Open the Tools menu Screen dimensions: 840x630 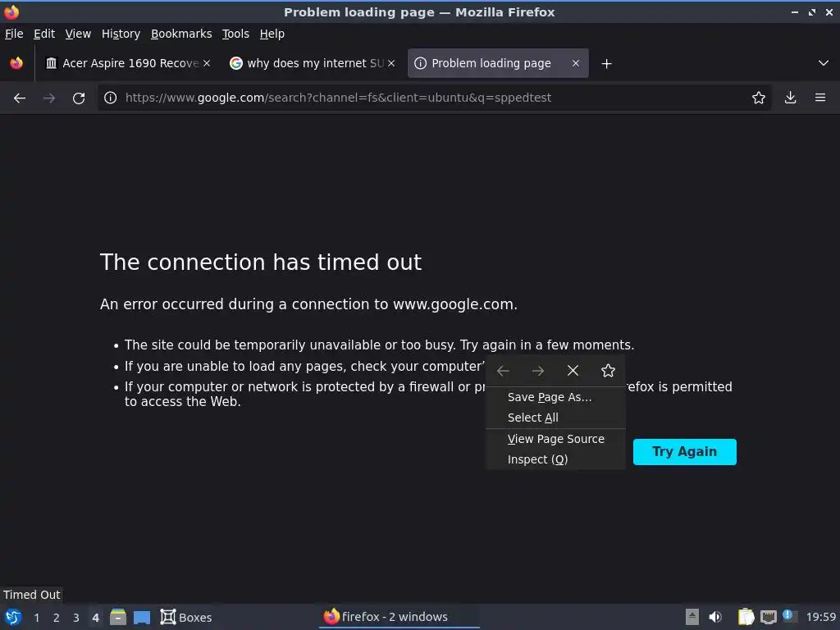235,34
